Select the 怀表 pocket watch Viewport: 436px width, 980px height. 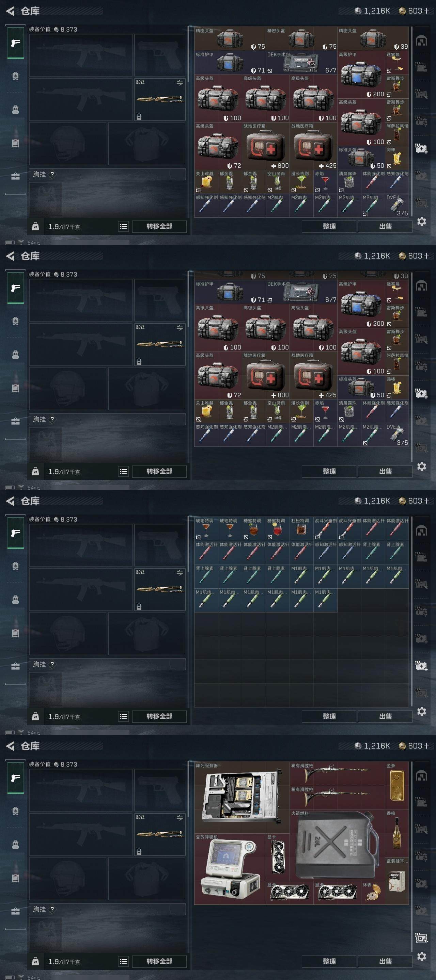(373, 893)
